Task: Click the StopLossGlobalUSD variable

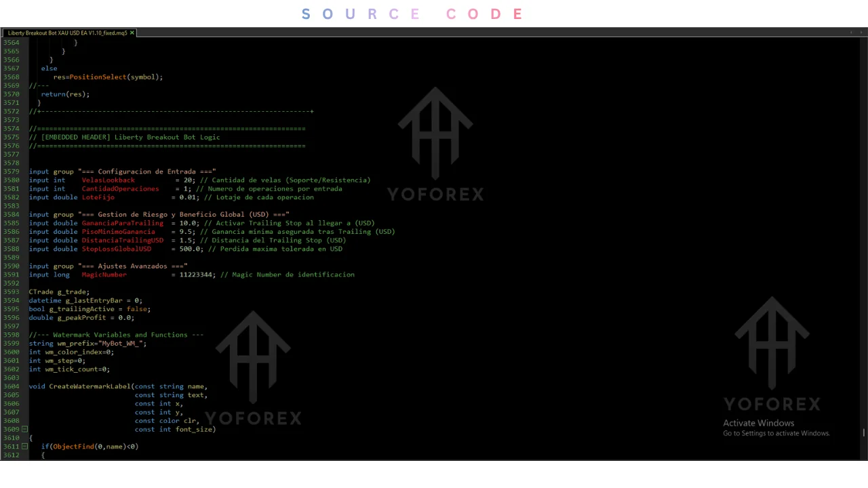Action: 117,249
